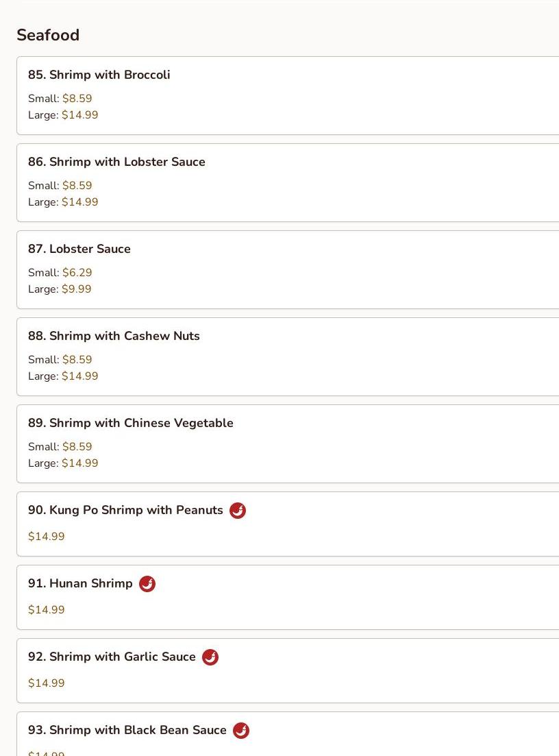Click the 93 Shrimp with Black Bean Sauce title

(127, 730)
